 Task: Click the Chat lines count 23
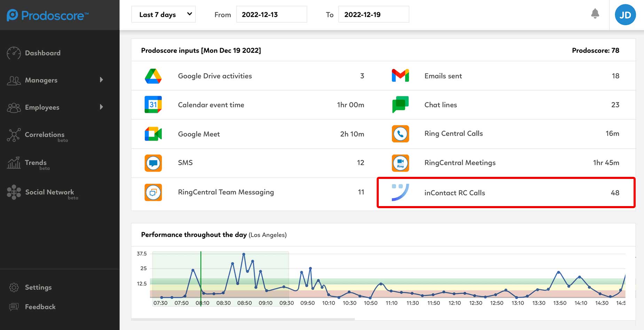click(615, 105)
